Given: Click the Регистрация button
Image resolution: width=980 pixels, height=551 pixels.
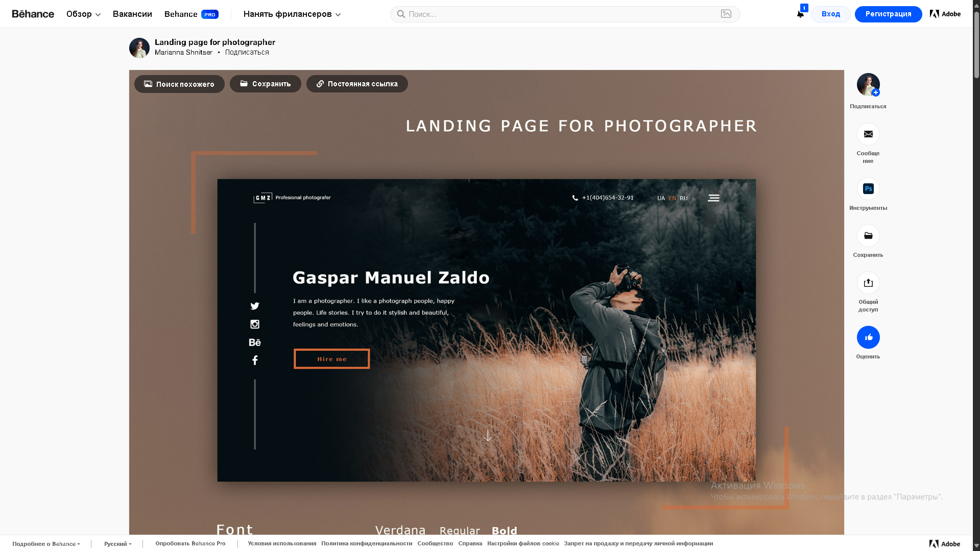Looking at the screenshot, I should point(888,14).
